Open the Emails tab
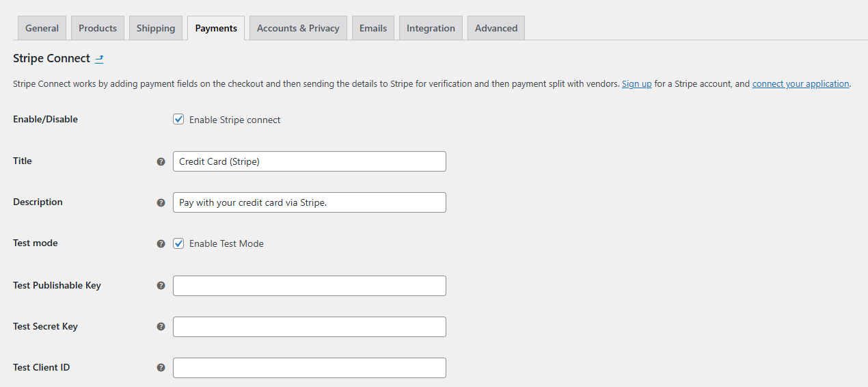 [x=373, y=28]
